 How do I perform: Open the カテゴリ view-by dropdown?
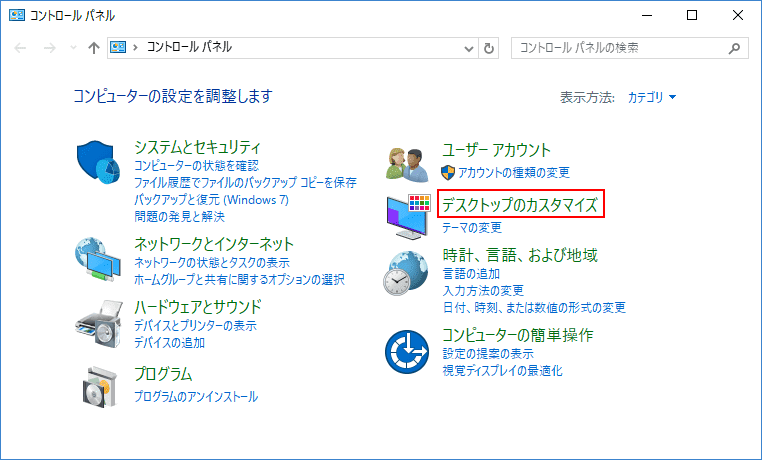(x=652, y=97)
